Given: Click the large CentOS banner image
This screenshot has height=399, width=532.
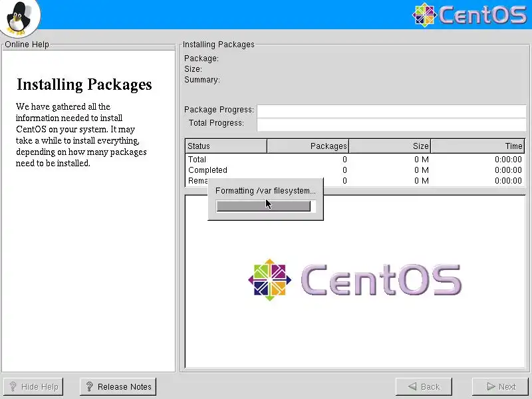Looking at the screenshot, I should coord(354,280).
